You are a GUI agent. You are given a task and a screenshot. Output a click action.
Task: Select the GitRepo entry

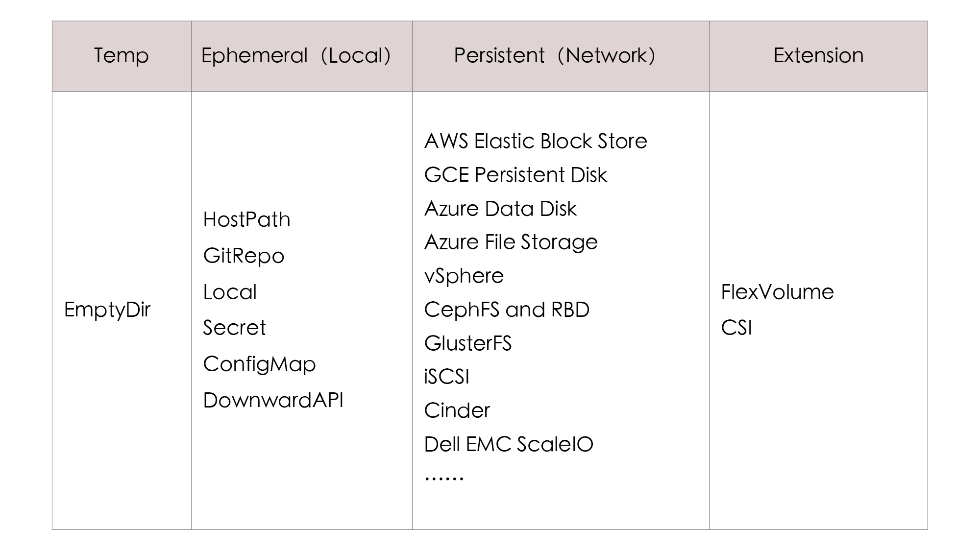click(x=244, y=256)
